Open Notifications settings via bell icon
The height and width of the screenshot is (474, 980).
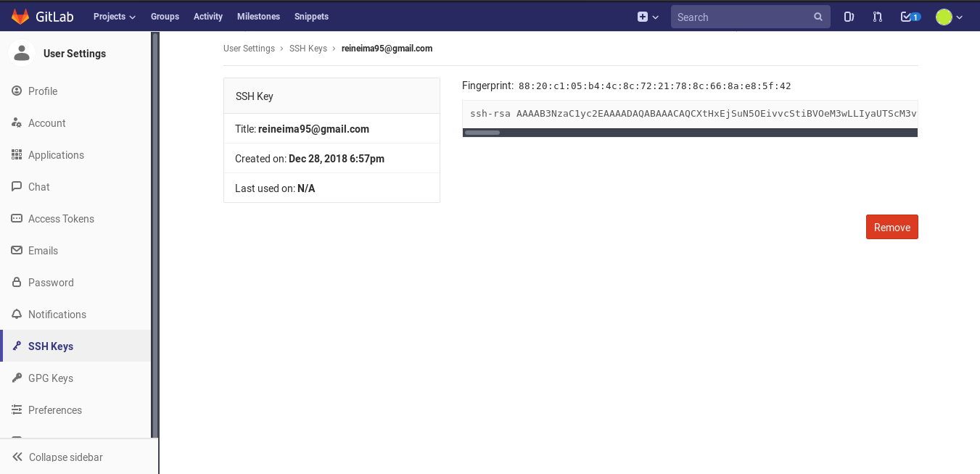click(x=56, y=314)
